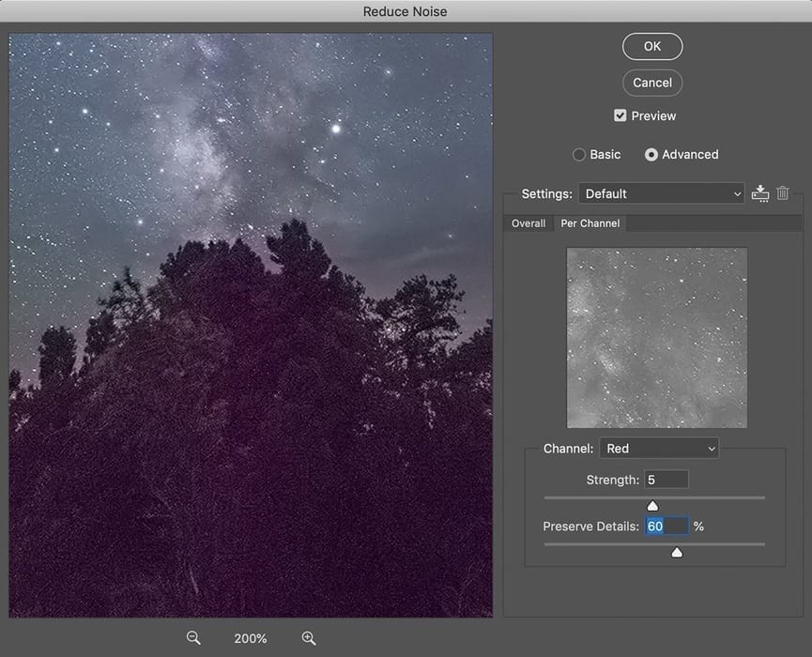Click the zoom in magnifier icon
Viewport: 812px width, 657px height.
click(x=309, y=638)
